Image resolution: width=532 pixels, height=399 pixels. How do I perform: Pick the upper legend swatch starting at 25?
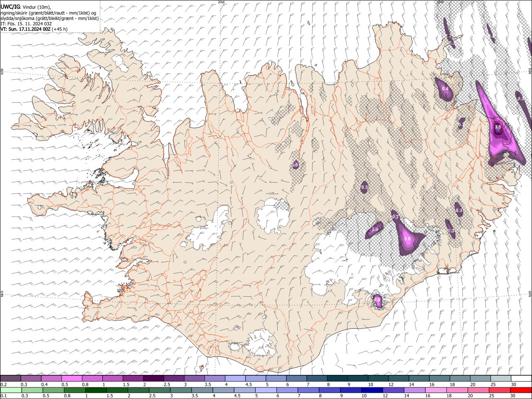point(501,378)
